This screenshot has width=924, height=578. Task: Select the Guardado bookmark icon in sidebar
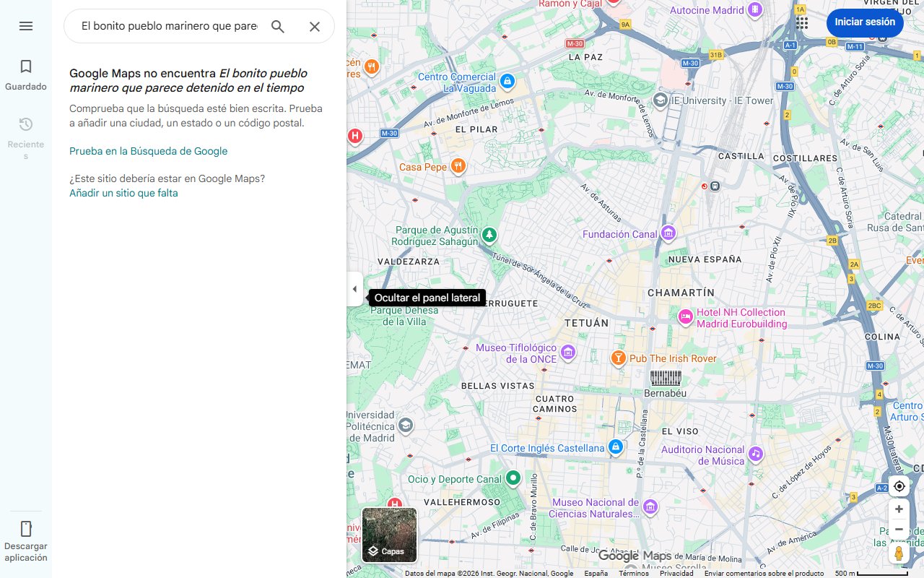[25, 66]
